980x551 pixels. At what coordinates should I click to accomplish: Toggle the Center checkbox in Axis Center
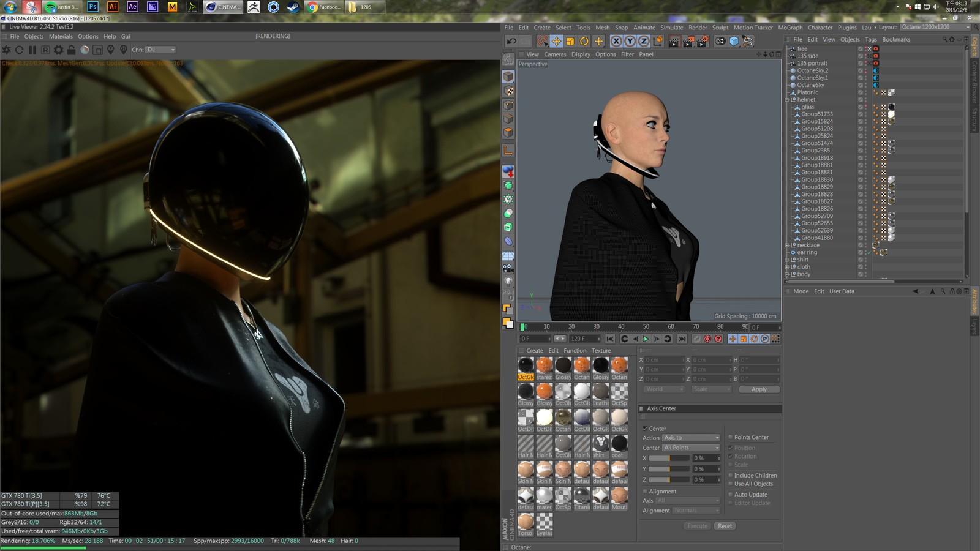pos(645,429)
